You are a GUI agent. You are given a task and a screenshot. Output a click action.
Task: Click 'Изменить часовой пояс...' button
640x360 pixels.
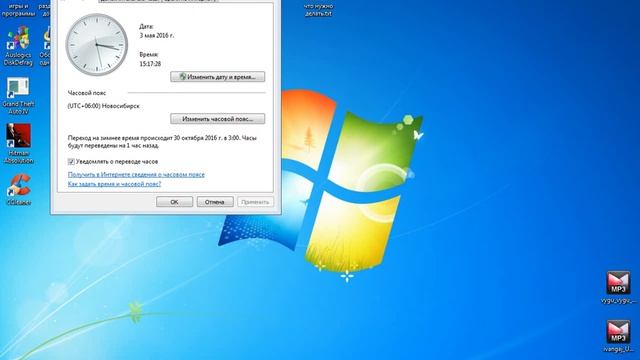tap(218, 119)
